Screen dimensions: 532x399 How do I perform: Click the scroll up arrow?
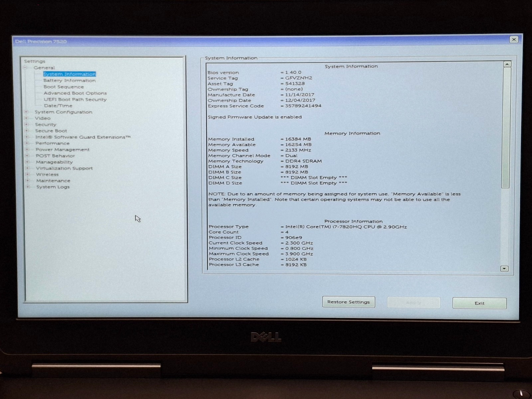(x=507, y=64)
